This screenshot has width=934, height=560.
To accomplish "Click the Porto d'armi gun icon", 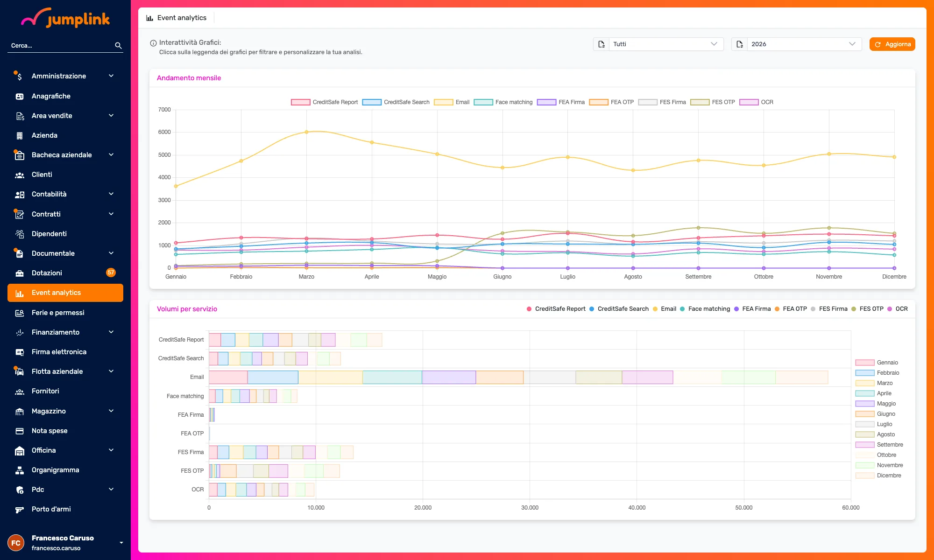I will point(20,510).
